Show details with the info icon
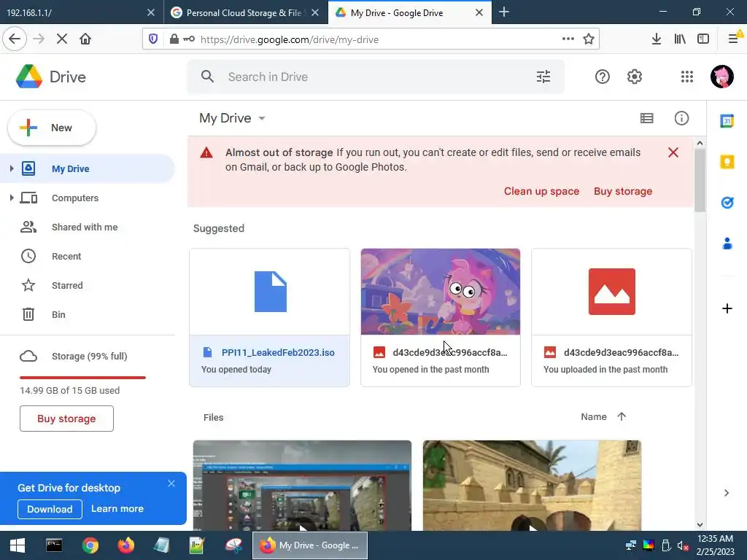The height and width of the screenshot is (560, 747). (x=681, y=118)
